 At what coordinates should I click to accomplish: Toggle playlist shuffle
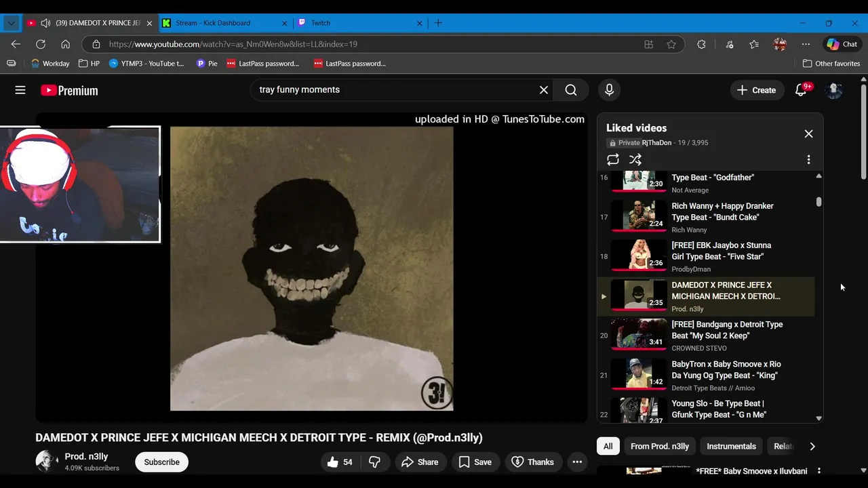[635, 159]
